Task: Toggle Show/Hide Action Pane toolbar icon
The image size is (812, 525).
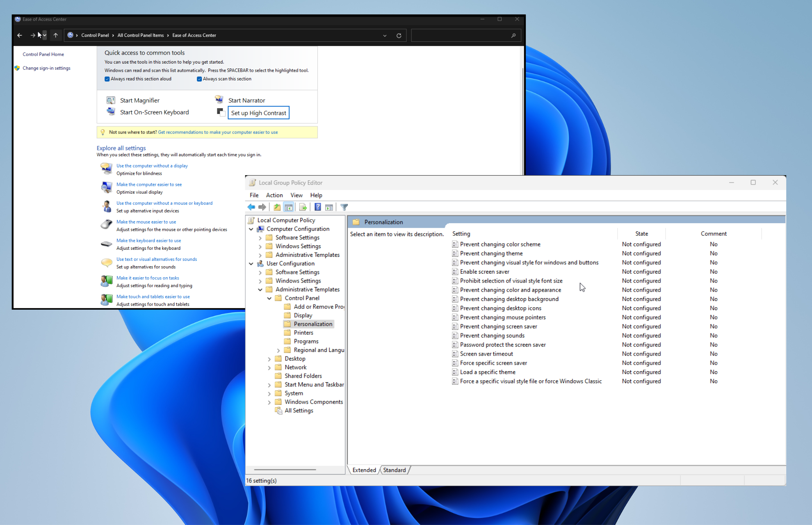Action: [329, 207]
